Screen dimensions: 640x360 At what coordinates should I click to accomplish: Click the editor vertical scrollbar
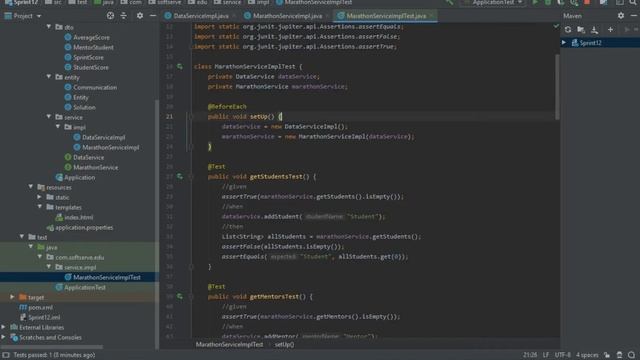(557, 87)
